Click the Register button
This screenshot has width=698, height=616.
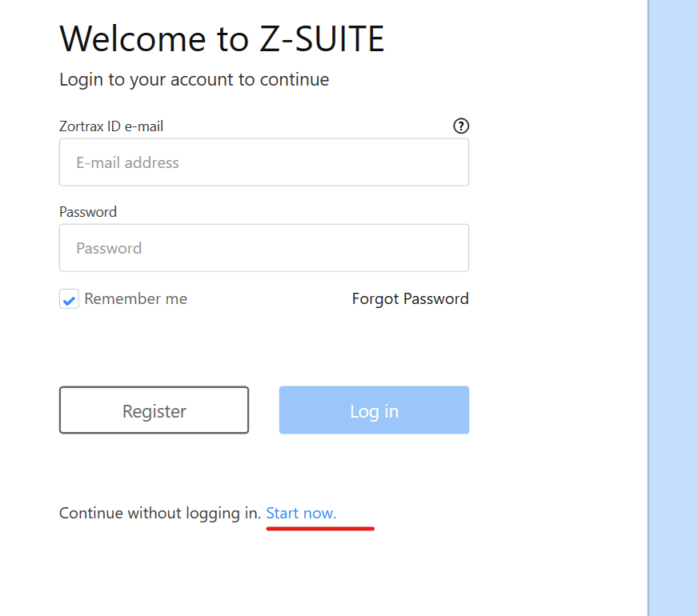154,410
